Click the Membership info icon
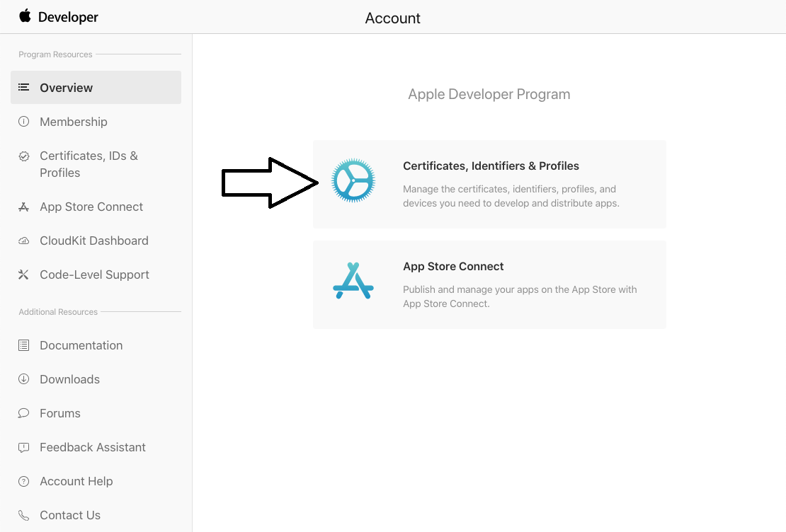This screenshot has height=532, width=786. point(24,122)
